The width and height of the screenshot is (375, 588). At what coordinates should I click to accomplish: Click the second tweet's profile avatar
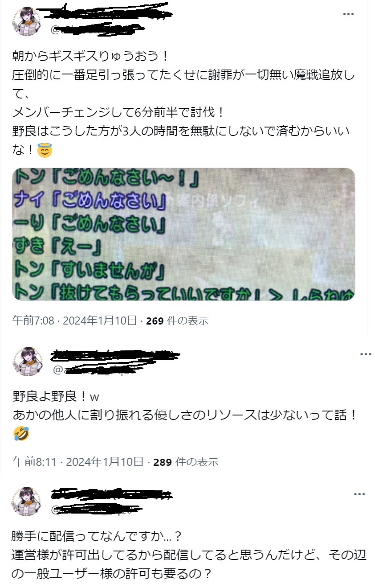point(28,362)
